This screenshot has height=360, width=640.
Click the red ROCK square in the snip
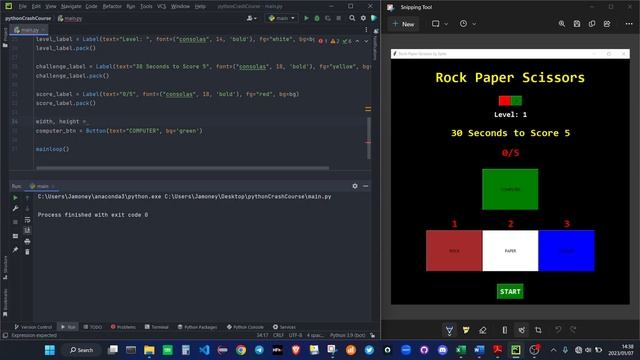pos(454,251)
